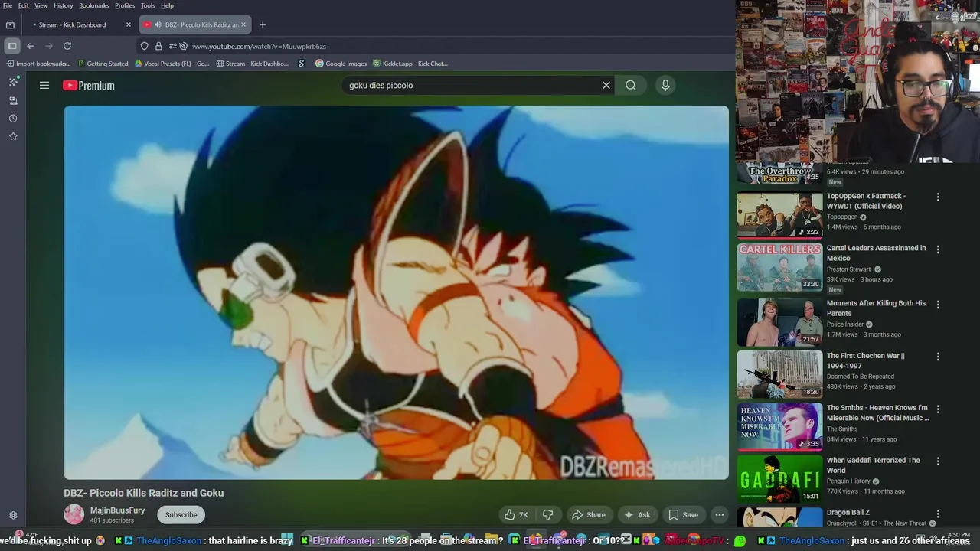Open the History menu
Screen dimensions: 980x551
(64, 5)
